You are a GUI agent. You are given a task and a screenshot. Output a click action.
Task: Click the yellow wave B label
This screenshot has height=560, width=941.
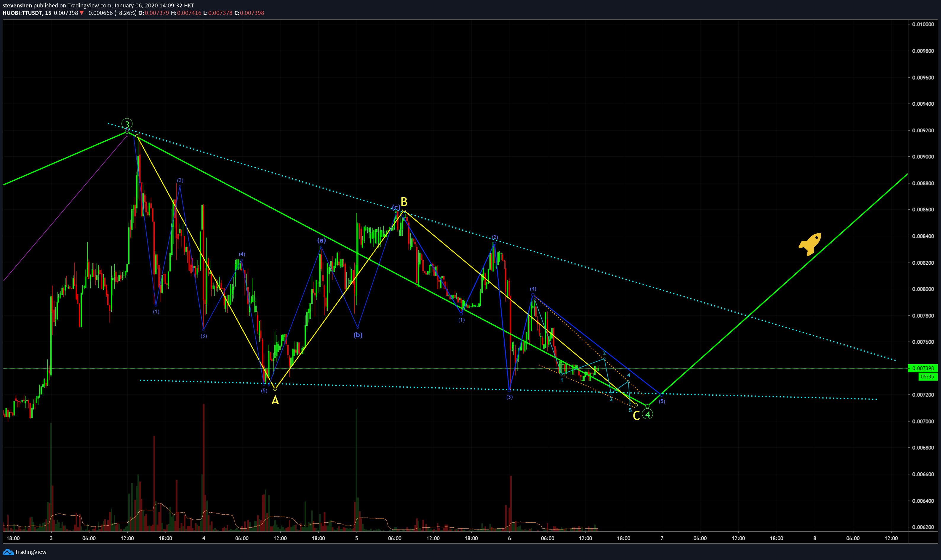coord(404,202)
